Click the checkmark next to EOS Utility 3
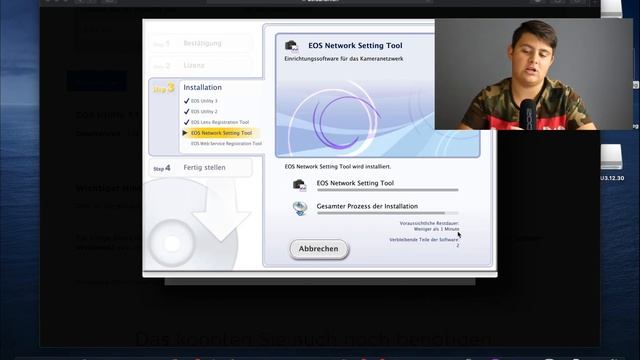Image resolution: width=640 pixels, height=360 pixels. click(187, 101)
